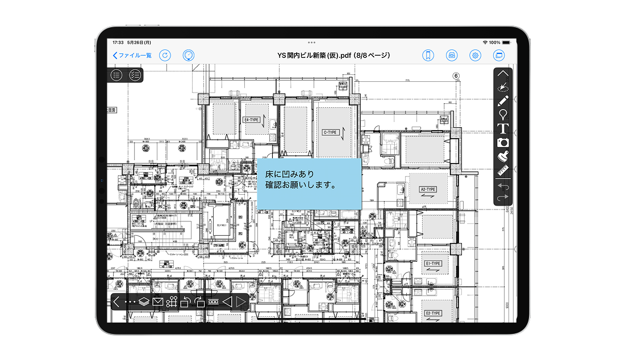
Task: Open settings gear in top bar
Action: point(475,55)
